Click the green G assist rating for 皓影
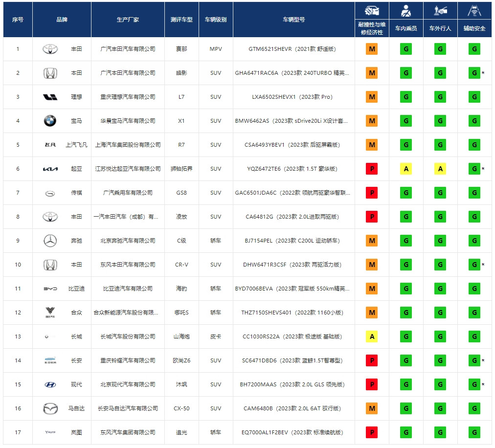The image size is (495, 448). (x=474, y=73)
